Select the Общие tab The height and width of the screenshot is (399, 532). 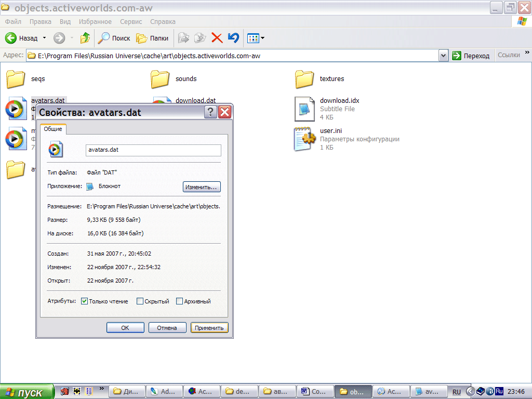pyautogui.click(x=53, y=129)
